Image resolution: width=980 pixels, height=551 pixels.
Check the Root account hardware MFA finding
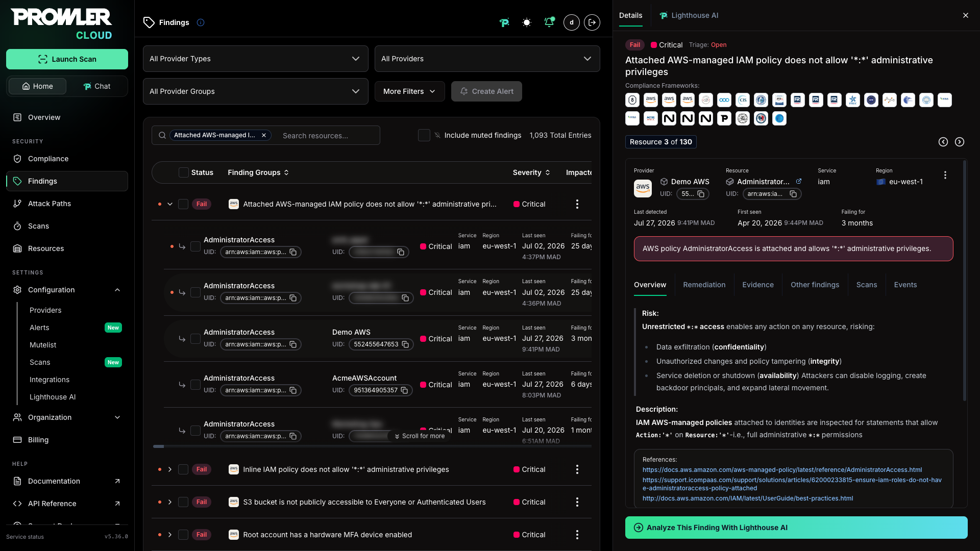pos(183,535)
